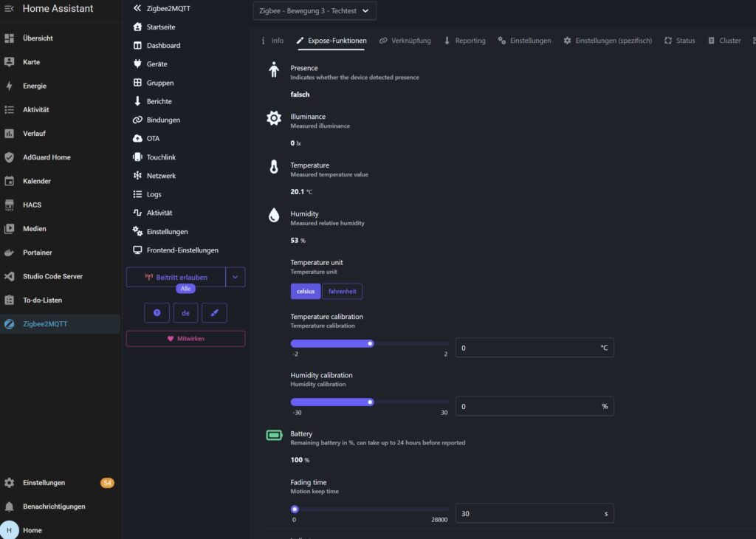The image size is (756, 539).
Task: Switch to the Reporting tab
Action: (x=465, y=41)
